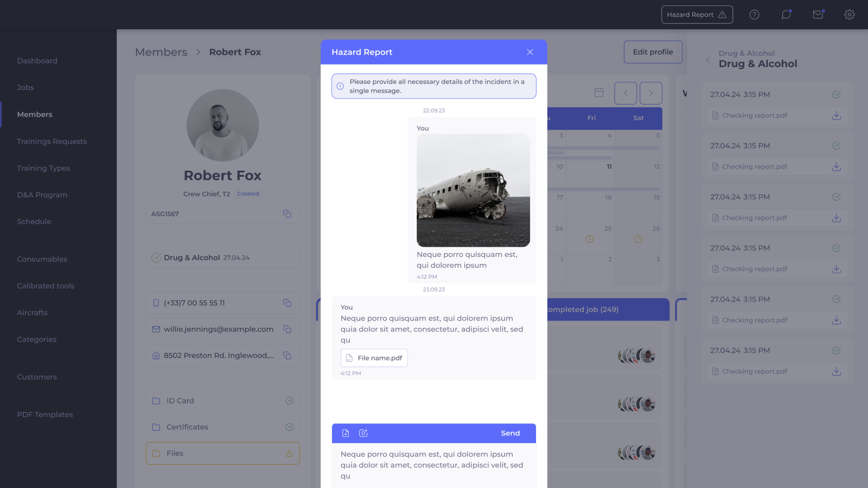This screenshot has height=488, width=868.
Task: Copy the ASG1567 member ID
Action: (x=287, y=214)
